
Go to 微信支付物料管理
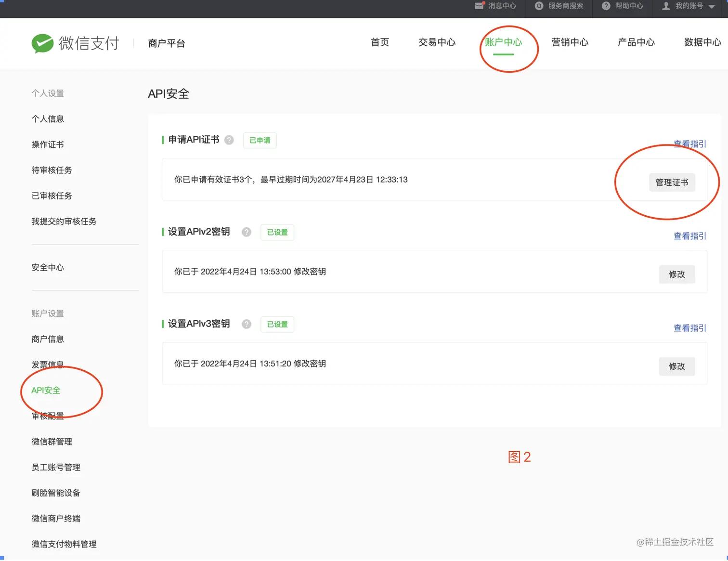click(x=64, y=544)
